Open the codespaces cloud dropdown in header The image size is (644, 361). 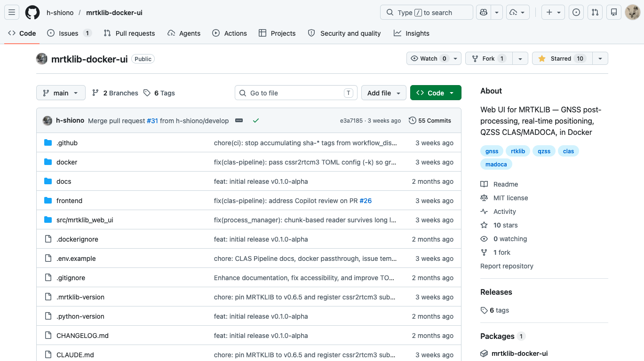[x=518, y=12]
